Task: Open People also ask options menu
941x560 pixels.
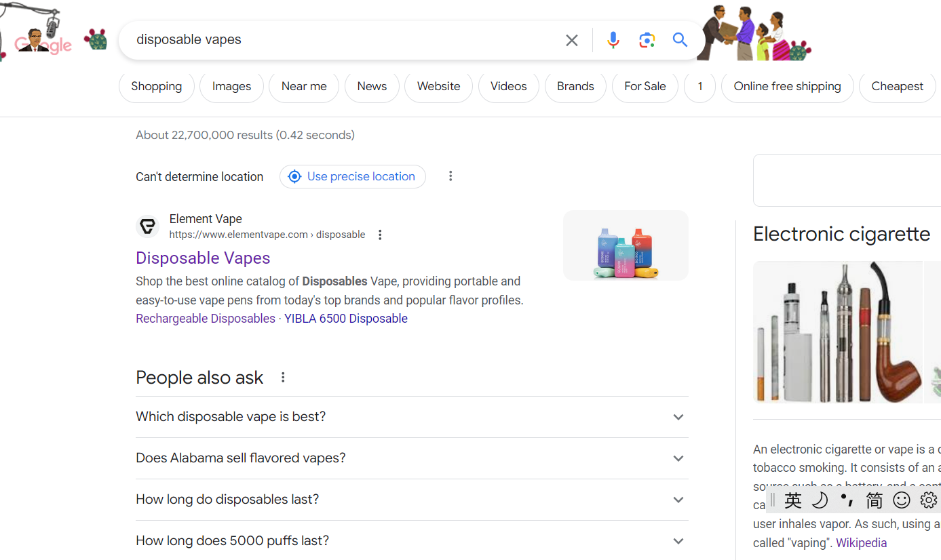Action: (283, 378)
